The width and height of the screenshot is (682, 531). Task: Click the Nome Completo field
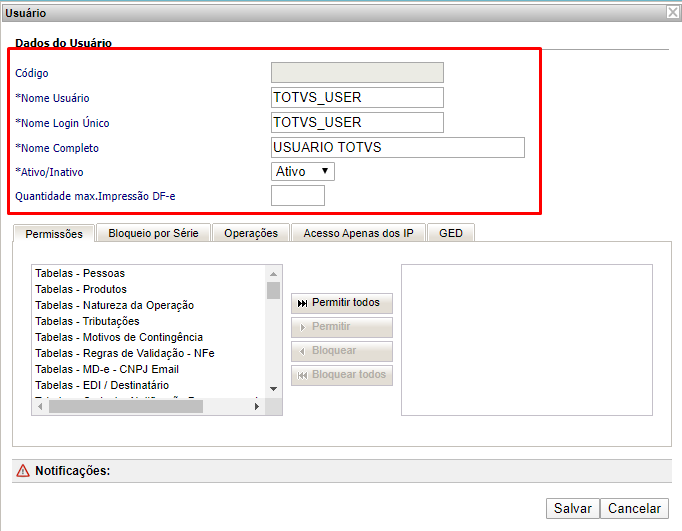398,147
